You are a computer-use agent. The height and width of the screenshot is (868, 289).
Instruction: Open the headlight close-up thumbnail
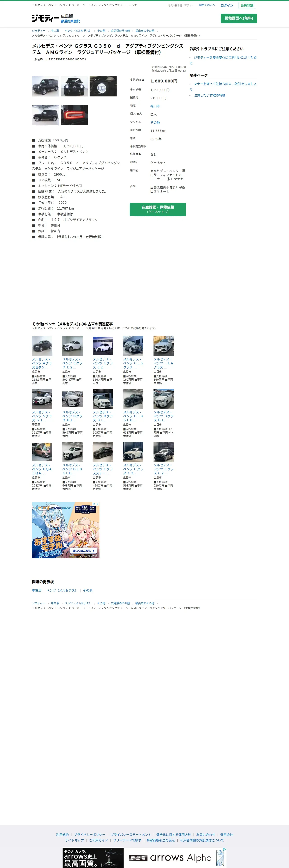(103, 86)
